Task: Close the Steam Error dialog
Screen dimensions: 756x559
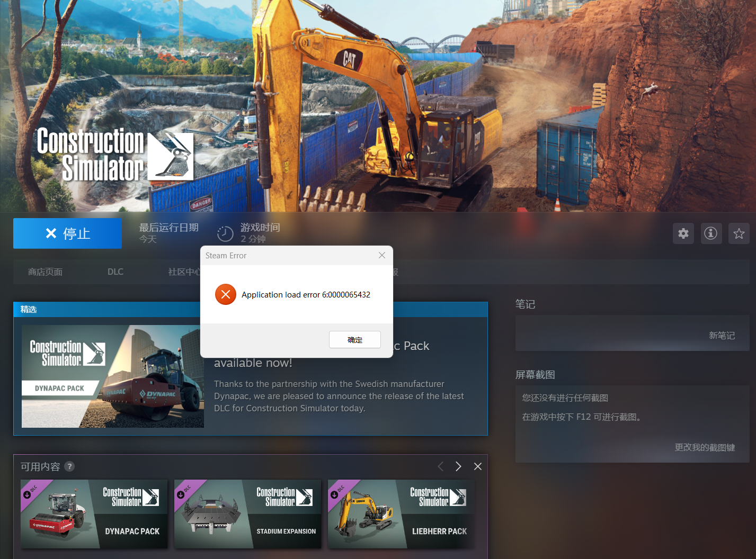Action: [x=382, y=255]
